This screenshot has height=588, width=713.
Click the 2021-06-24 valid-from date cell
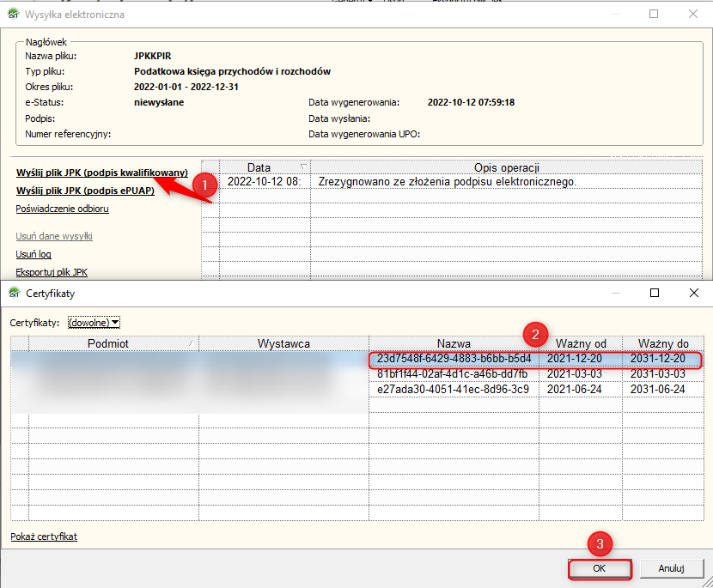coord(575,390)
